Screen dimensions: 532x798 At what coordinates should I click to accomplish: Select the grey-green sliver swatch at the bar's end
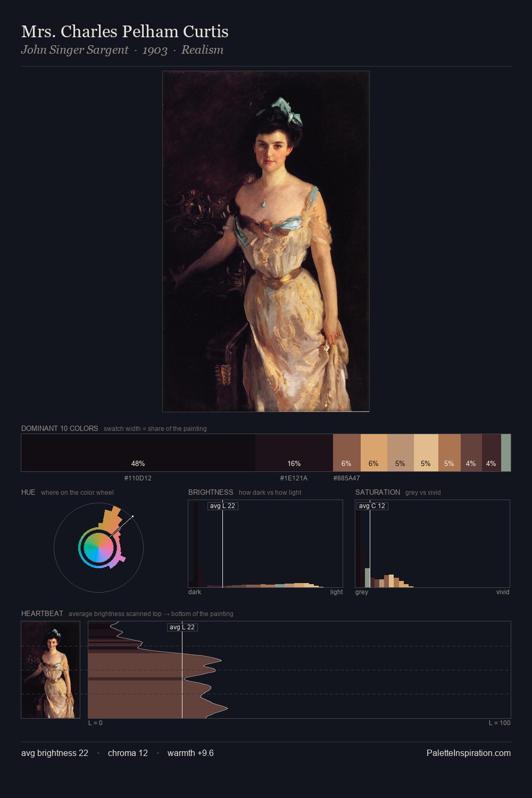[506, 453]
